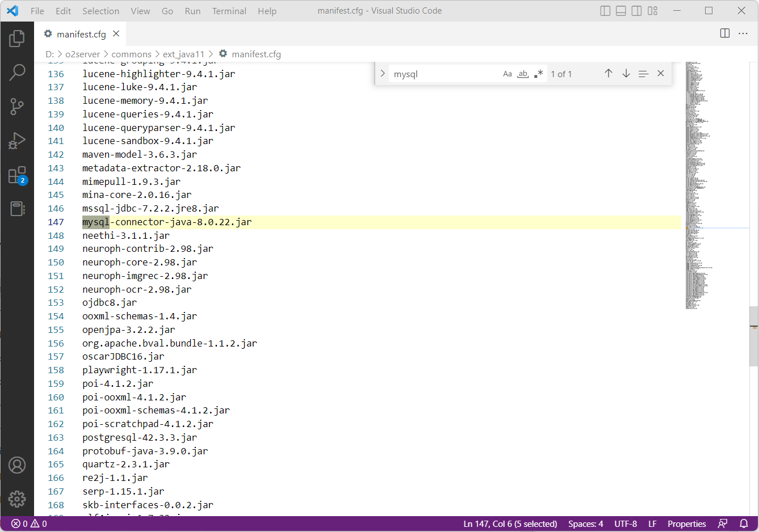Click the mysql find input field
Viewport: 759px width, 532px height.
[443, 74]
